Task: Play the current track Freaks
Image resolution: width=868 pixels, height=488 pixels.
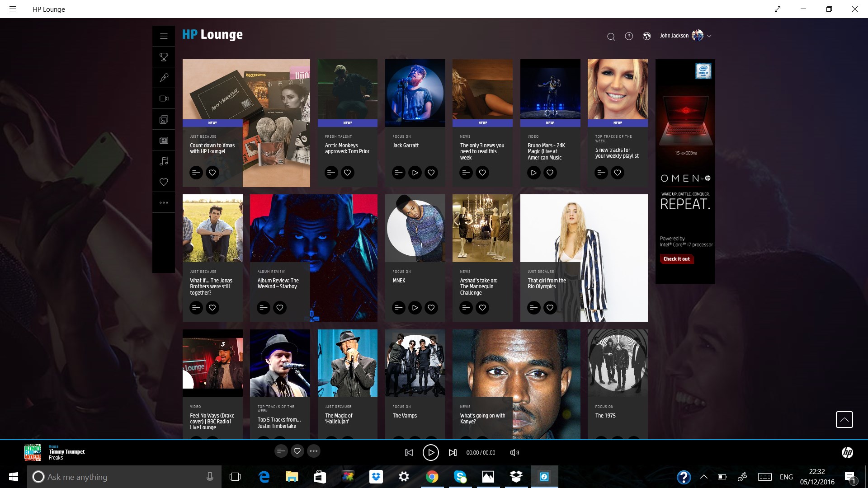Action: (x=430, y=452)
